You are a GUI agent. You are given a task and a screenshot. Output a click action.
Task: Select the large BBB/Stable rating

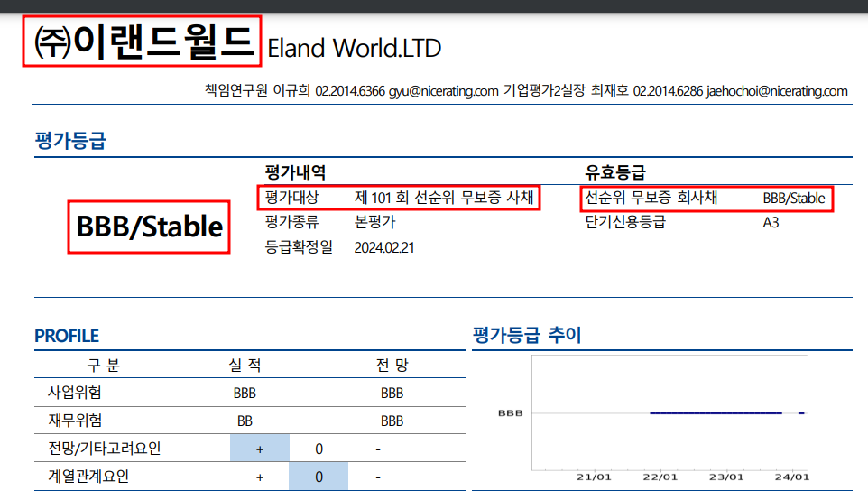coord(150,227)
